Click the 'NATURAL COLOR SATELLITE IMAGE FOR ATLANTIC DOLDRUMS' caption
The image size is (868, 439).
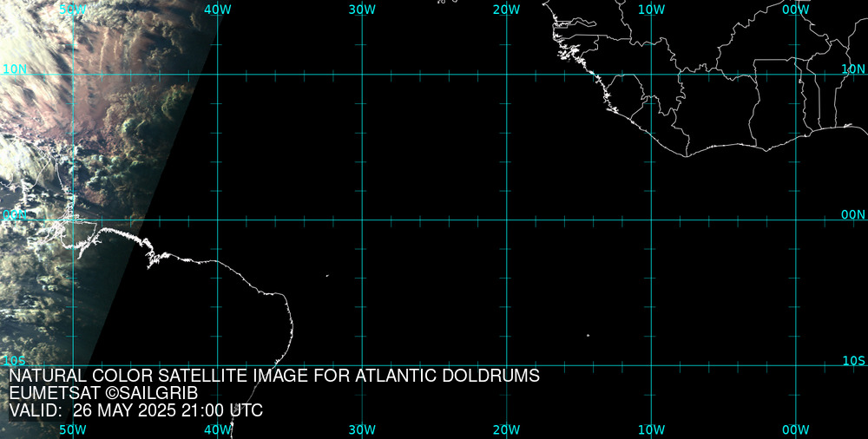pyautogui.click(x=274, y=376)
